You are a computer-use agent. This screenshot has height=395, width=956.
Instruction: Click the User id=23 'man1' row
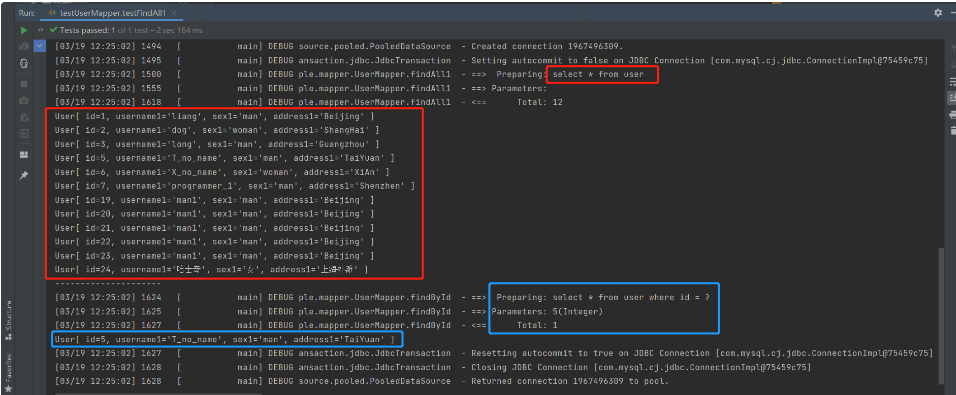pyautogui.click(x=215, y=256)
